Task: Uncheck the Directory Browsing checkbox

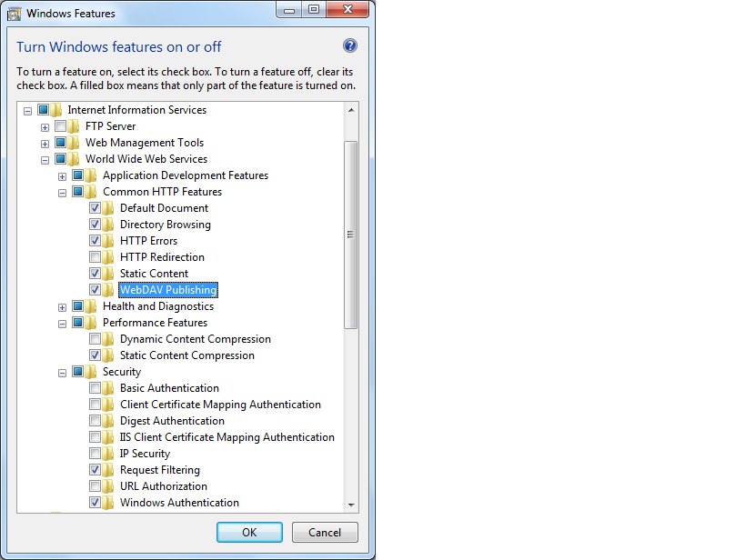Action: click(x=96, y=224)
